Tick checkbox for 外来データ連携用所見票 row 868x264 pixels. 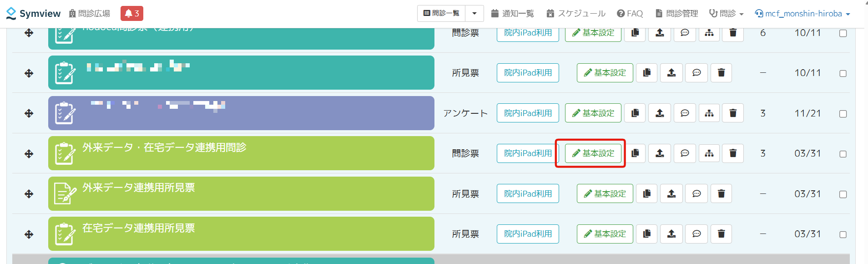tap(843, 194)
